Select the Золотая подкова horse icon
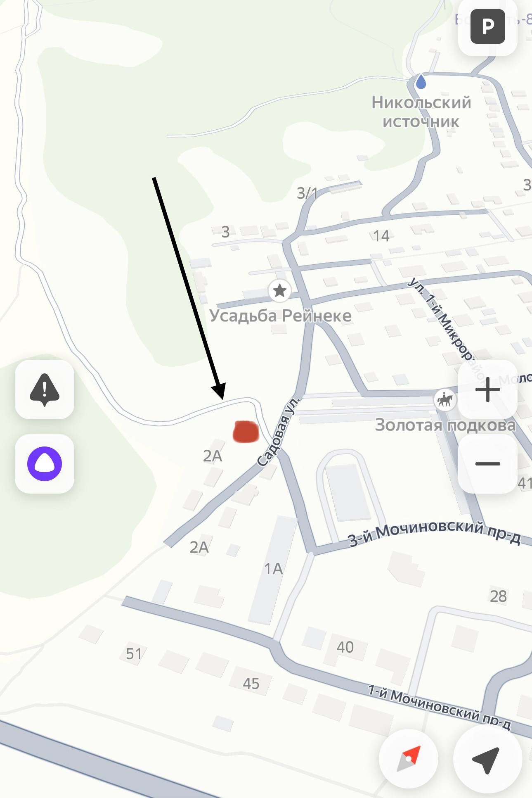 [x=445, y=400]
